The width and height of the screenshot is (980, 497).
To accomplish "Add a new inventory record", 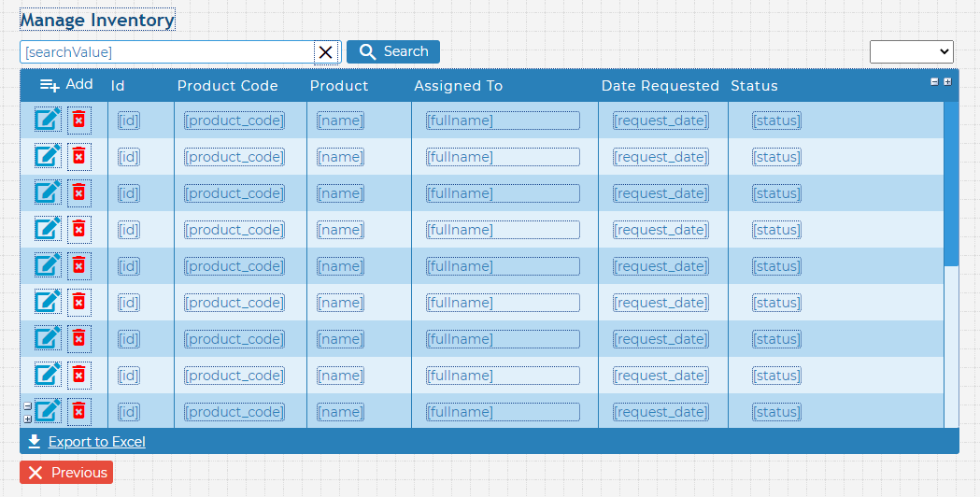I will 66,84.
